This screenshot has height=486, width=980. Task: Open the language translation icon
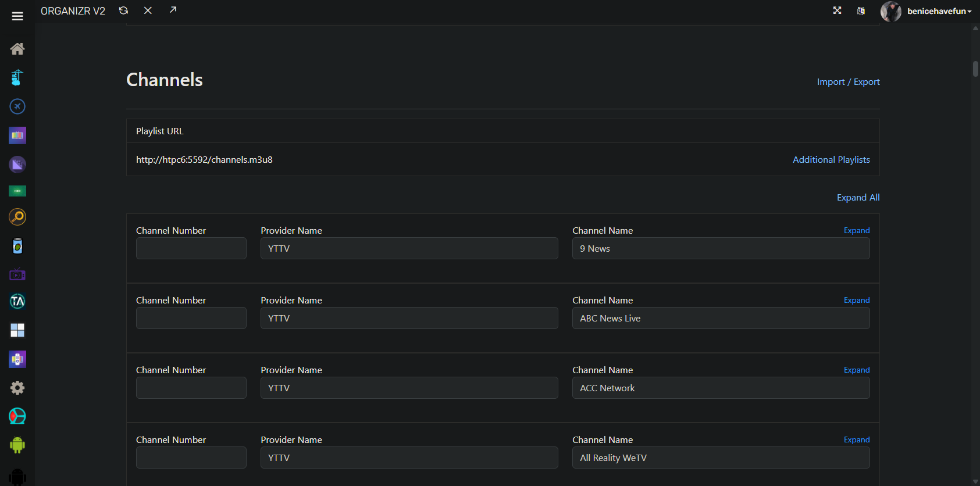pyautogui.click(x=861, y=11)
